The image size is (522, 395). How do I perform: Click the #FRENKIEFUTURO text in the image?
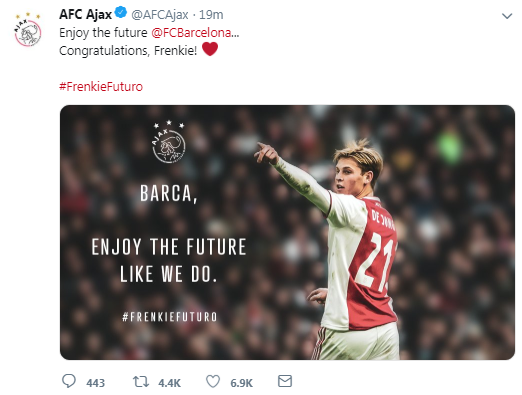click(x=170, y=317)
